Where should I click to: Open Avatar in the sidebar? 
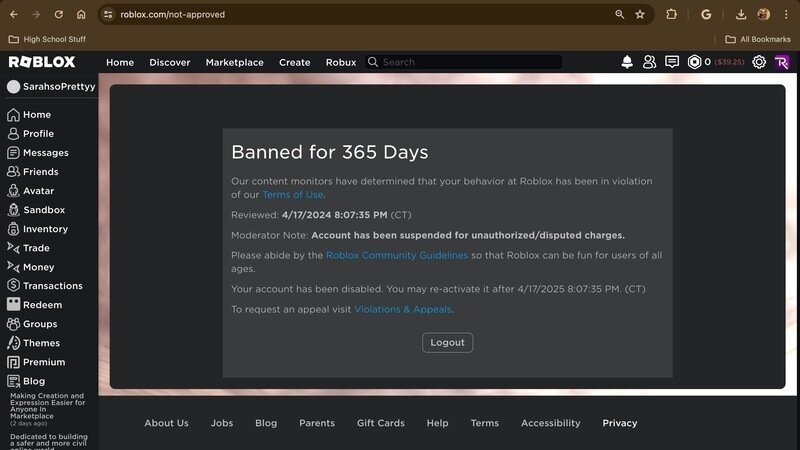tap(31, 191)
